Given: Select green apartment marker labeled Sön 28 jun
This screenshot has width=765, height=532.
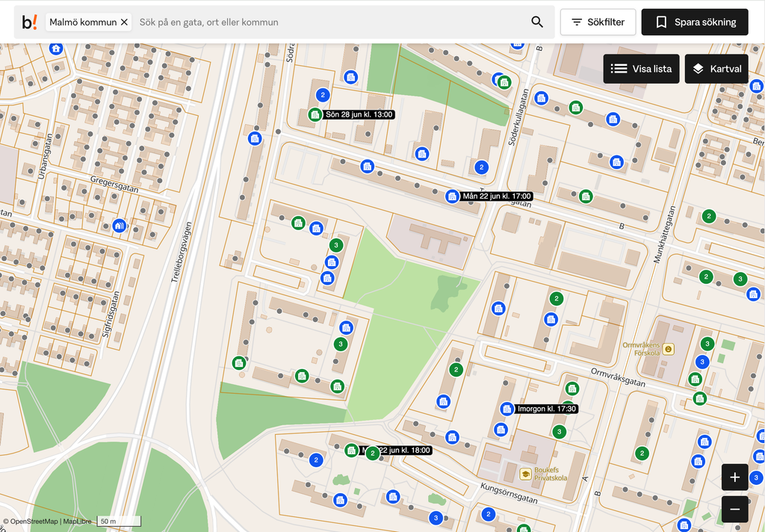Looking at the screenshot, I should 315,115.
